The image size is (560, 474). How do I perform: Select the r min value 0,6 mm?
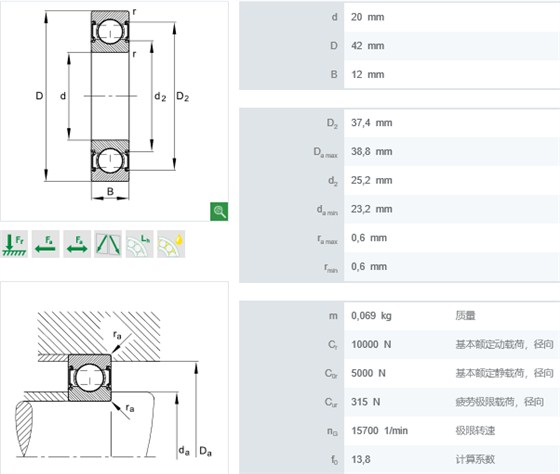369,266
